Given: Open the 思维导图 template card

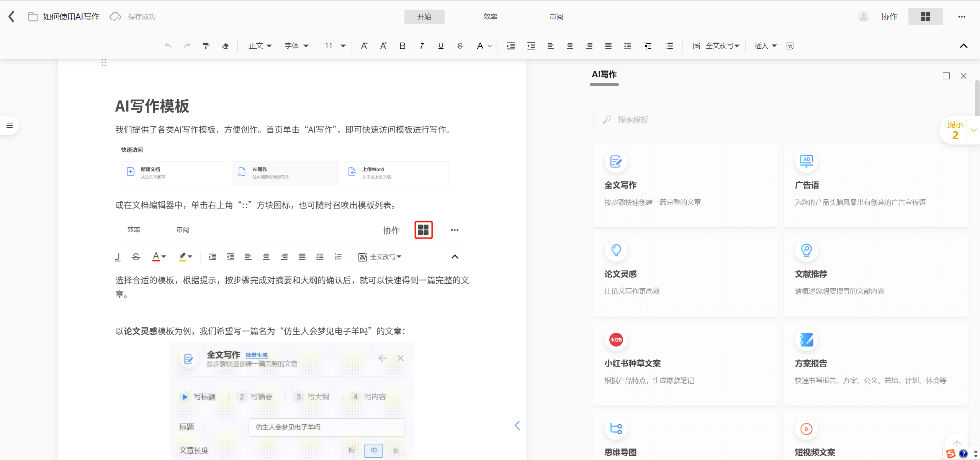Looking at the screenshot, I should 685,436.
